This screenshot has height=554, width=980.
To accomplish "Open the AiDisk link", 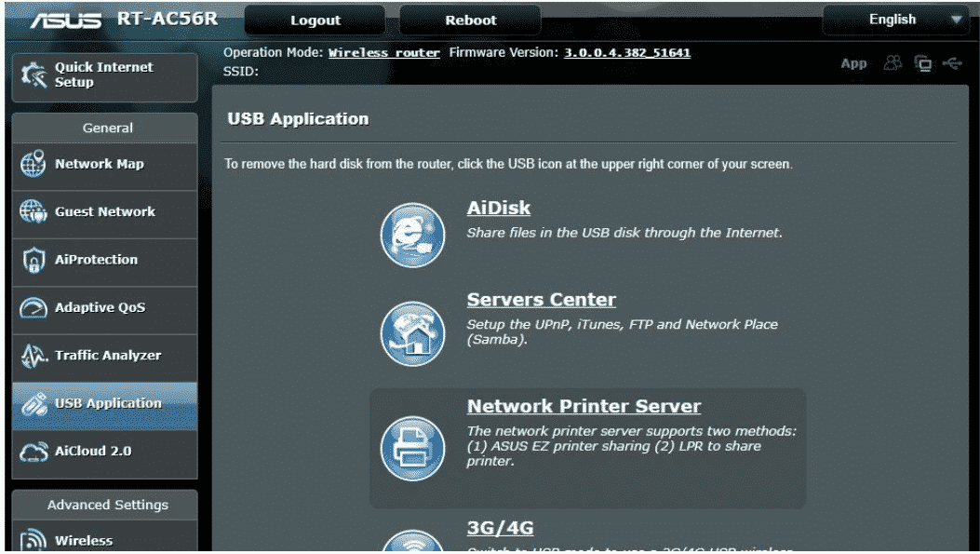I will 499,209.
